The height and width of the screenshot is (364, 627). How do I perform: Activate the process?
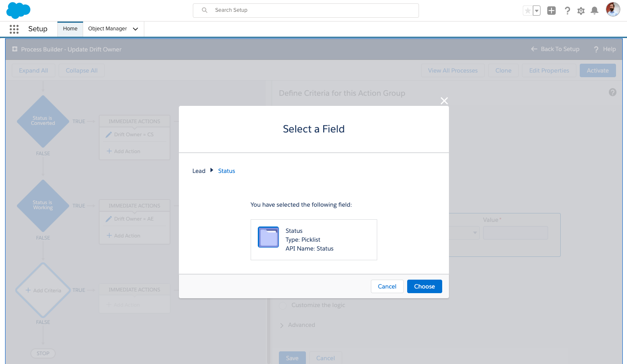598,70
